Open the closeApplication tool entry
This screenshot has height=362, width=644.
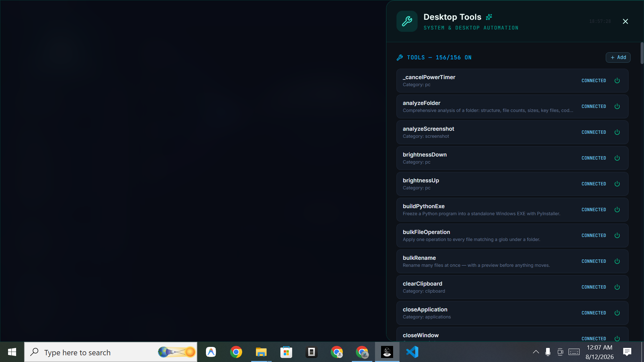[512, 313]
